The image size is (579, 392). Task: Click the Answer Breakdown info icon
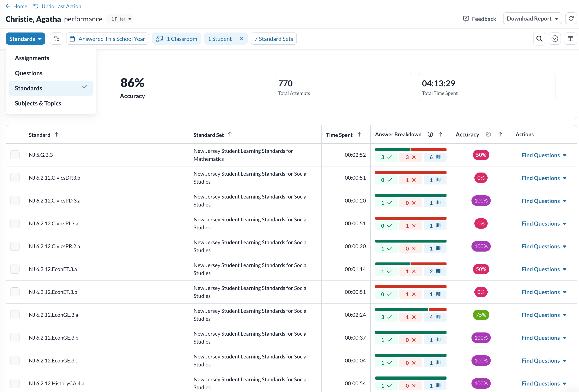[x=430, y=135]
